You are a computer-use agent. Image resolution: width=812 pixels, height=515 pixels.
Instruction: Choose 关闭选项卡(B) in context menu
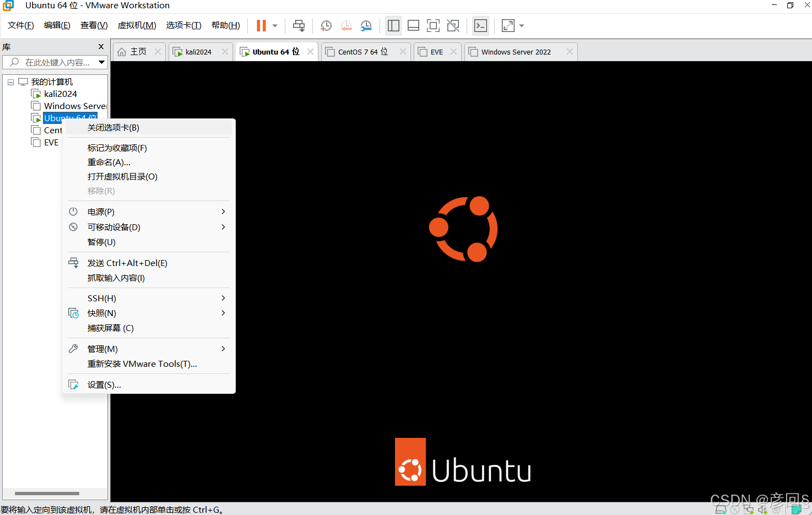148,128
